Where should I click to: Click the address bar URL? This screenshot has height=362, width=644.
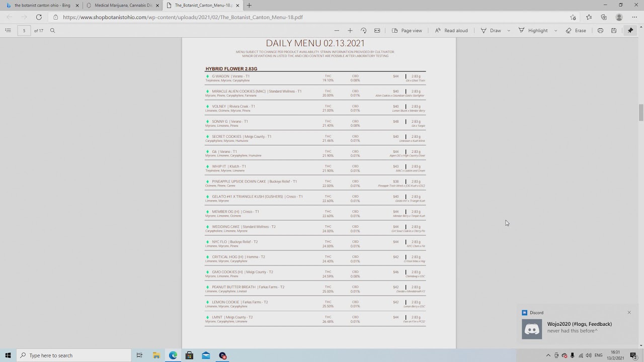(x=183, y=17)
